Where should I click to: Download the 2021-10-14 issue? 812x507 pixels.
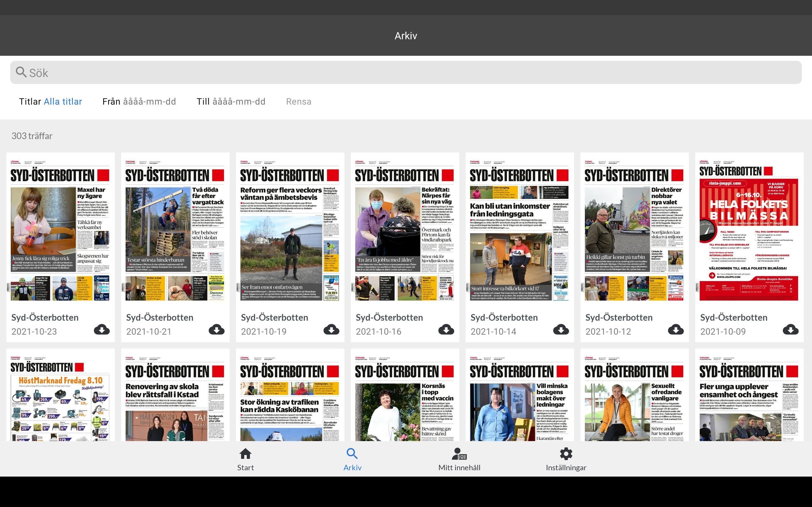pos(561,330)
